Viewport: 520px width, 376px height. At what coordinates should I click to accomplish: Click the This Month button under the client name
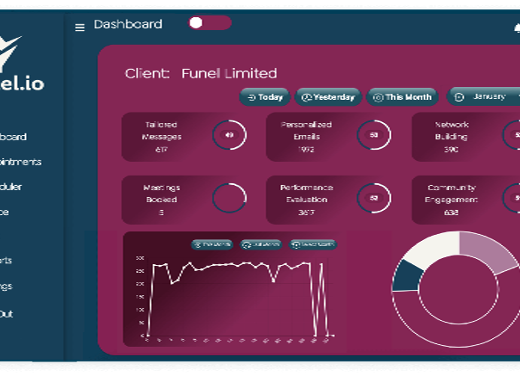(402, 97)
